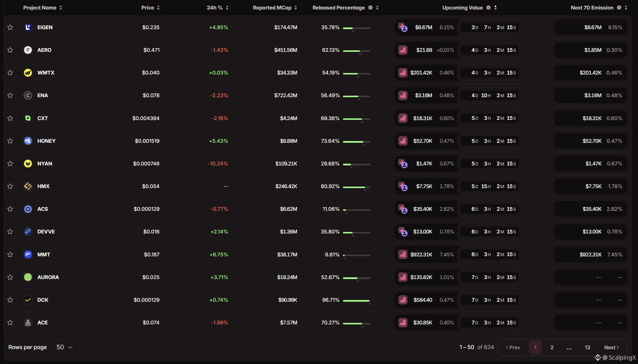The height and width of the screenshot is (364, 638).
Task: Sort by Released Percentage column
Action: tap(377, 7)
